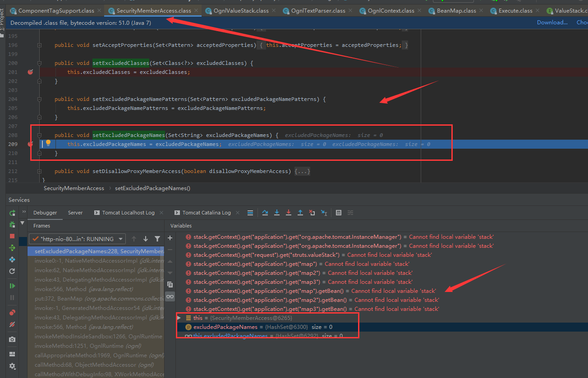Viewport: 588px width, 378px height.
Task: Open the Tomcat Catalina Log tab
Action: [x=207, y=213]
